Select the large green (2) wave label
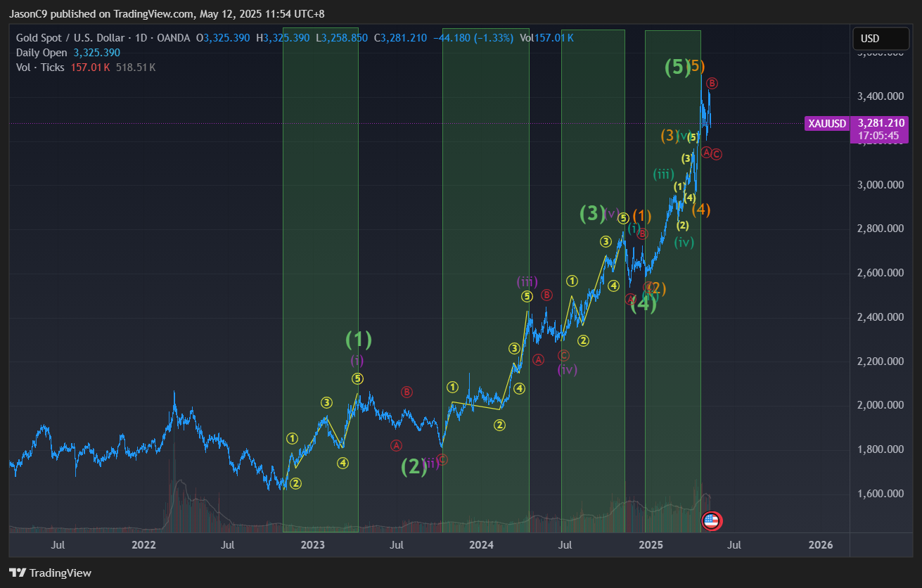The height and width of the screenshot is (588, 922). point(414,466)
